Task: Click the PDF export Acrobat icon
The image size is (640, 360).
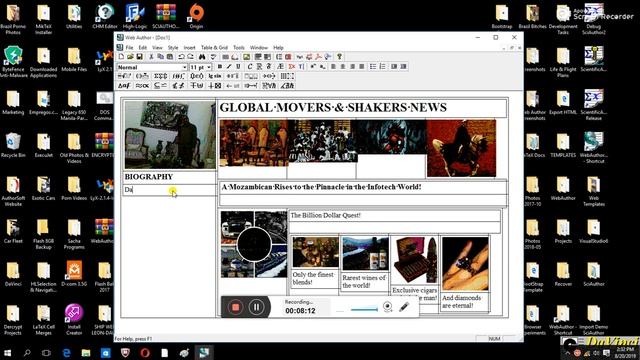Action: point(318,56)
